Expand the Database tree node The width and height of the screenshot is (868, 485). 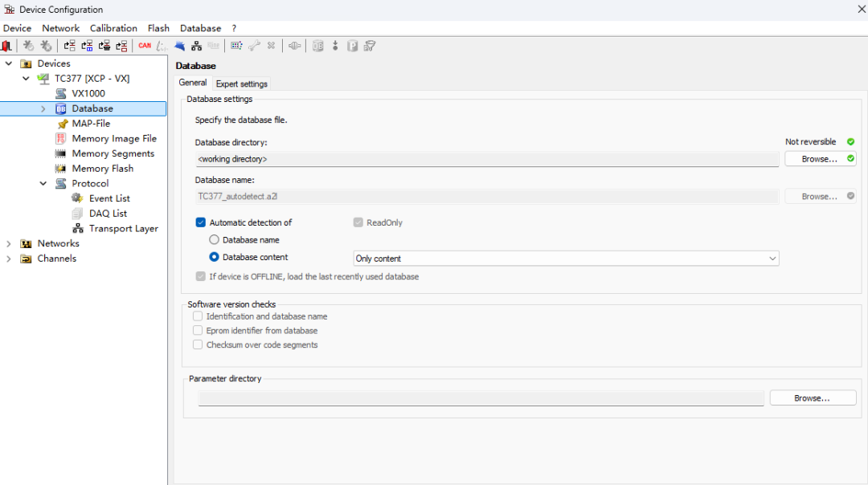[43, 109]
